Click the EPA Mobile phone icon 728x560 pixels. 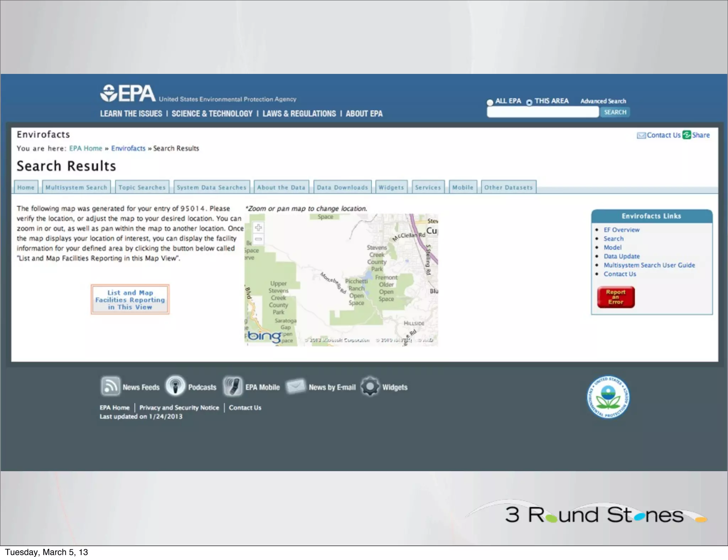(x=232, y=387)
